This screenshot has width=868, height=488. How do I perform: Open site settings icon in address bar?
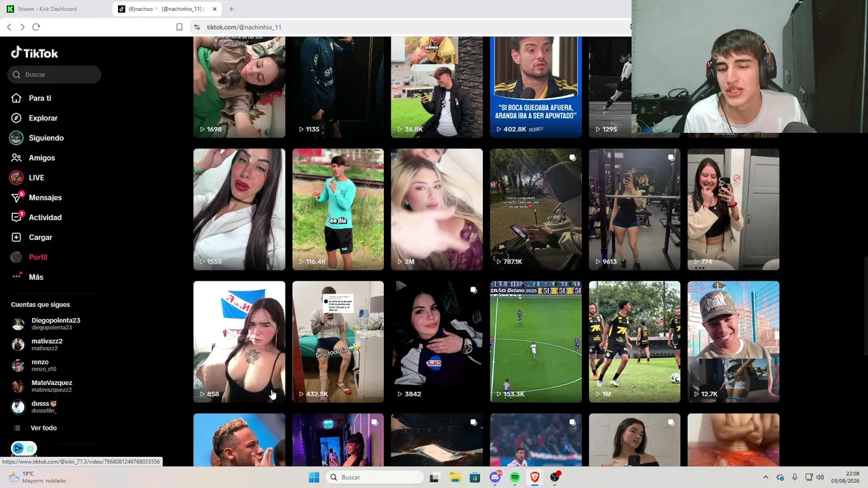[197, 27]
